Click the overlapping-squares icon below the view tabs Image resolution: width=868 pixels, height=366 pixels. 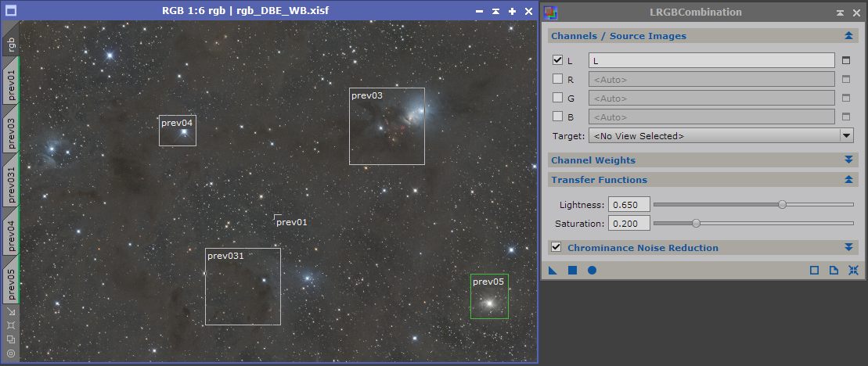click(x=10, y=339)
